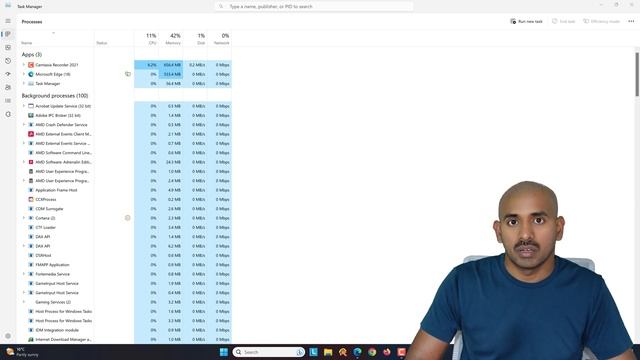This screenshot has width=640, height=360.
Task: Expand the Fortemedia Service row
Action: pyautogui.click(x=24, y=274)
